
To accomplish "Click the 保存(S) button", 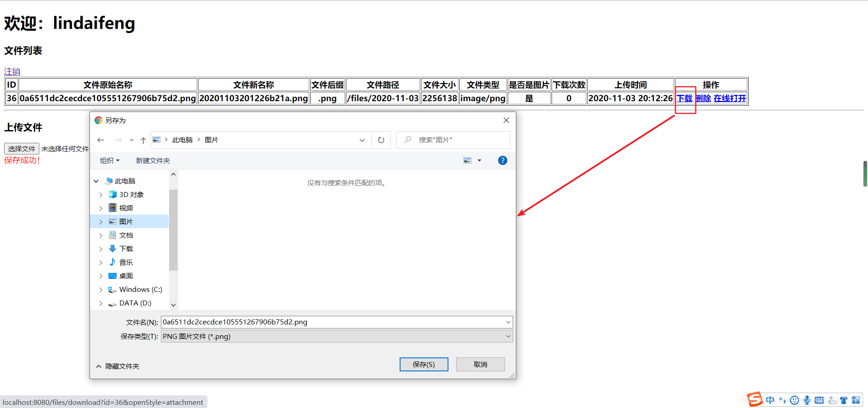I will (x=424, y=364).
